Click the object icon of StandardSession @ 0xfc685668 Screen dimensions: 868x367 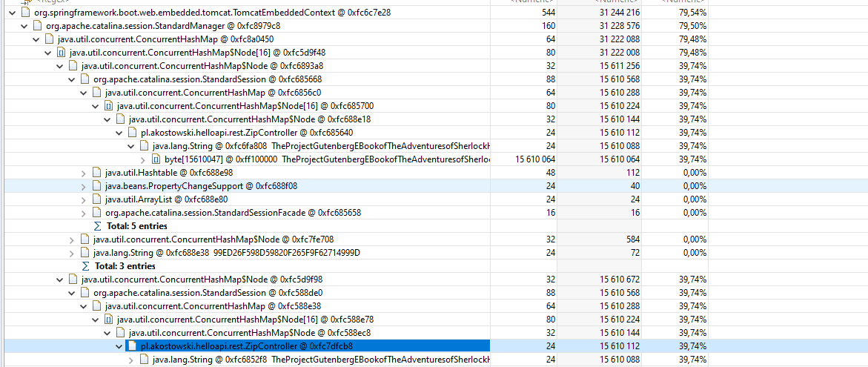click(85, 79)
